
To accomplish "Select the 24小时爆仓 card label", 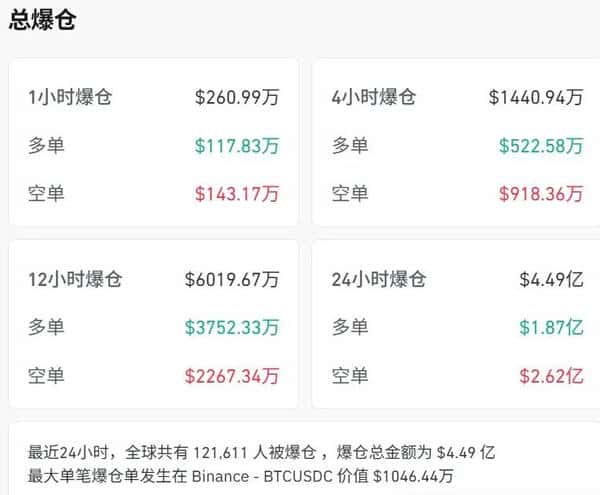I will point(378,279).
